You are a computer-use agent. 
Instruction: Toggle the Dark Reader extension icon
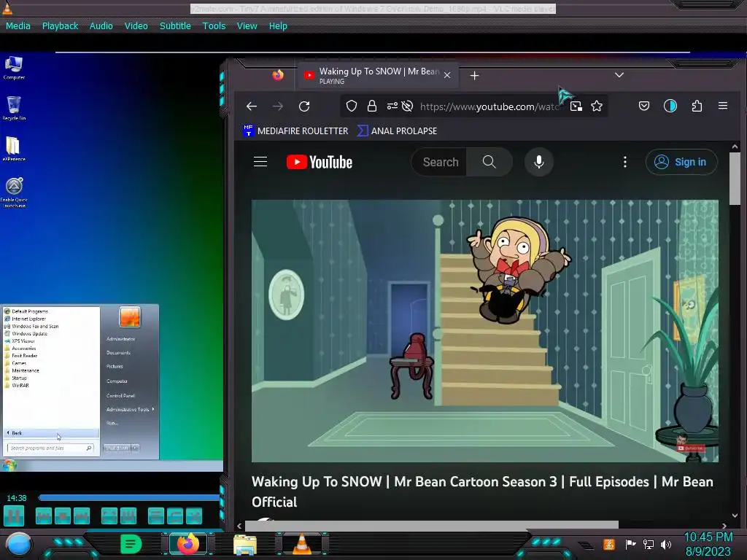(670, 106)
